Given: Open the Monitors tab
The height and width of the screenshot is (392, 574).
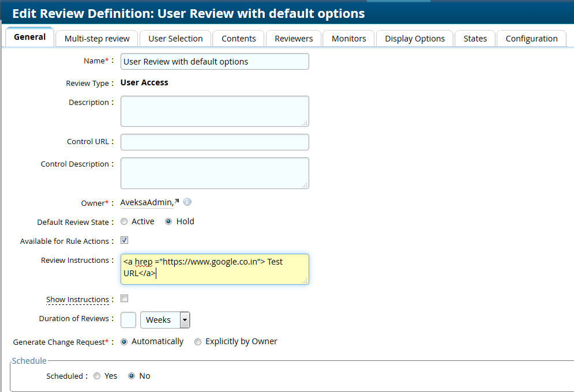Looking at the screenshot, I should point(348,38).
